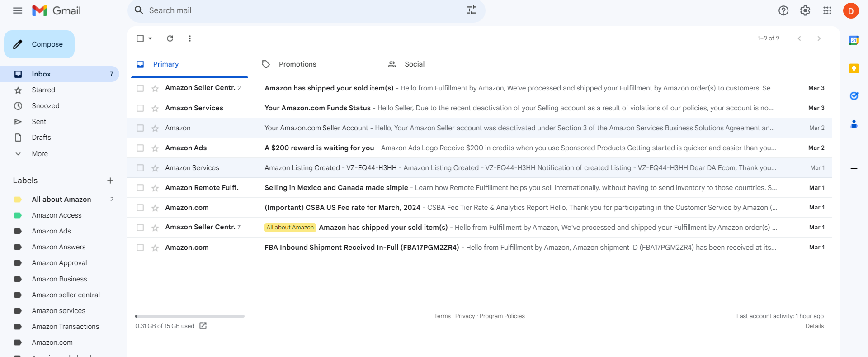Open Google Keep side panel

(854, 68)
